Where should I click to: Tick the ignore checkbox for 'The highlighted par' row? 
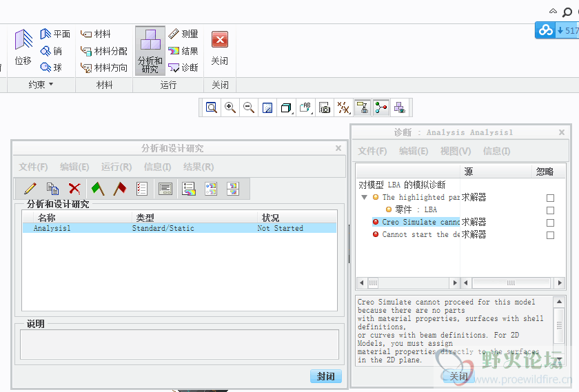click(550, 198)
